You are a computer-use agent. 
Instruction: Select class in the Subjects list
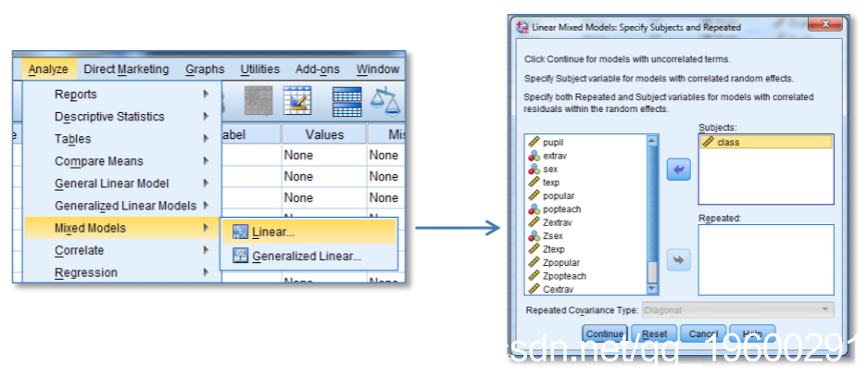[x=766, y=143]
